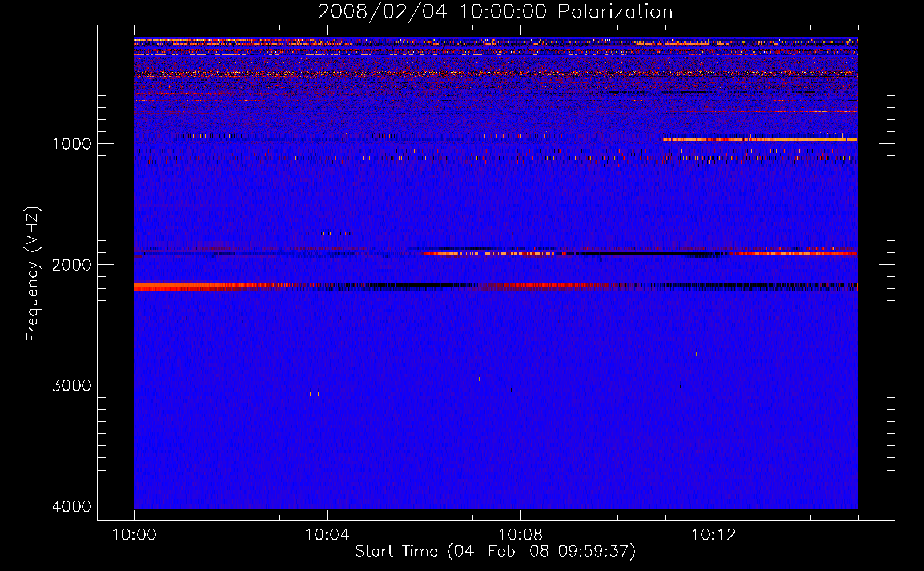Click the 10:08 time tick label
Screen dimensions: 924x571
pyautogui.click(x=520, y=535)
